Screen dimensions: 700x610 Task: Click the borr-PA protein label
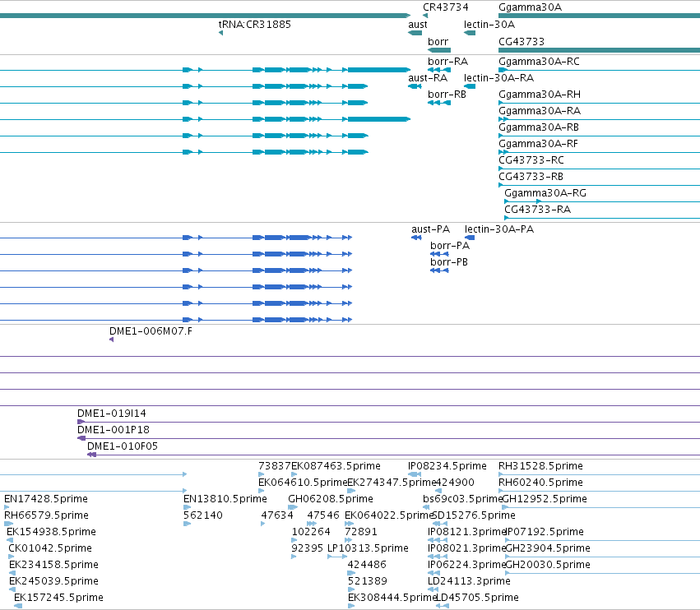(450, 246)
